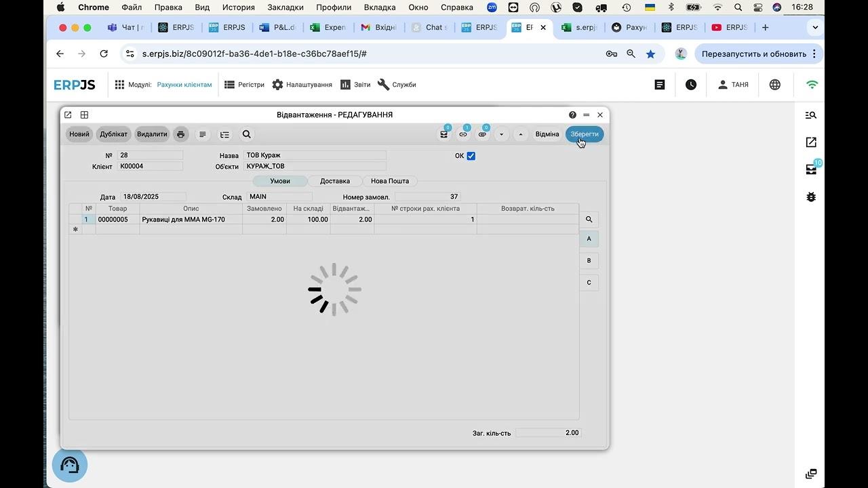Click the globe language icon

775,85
